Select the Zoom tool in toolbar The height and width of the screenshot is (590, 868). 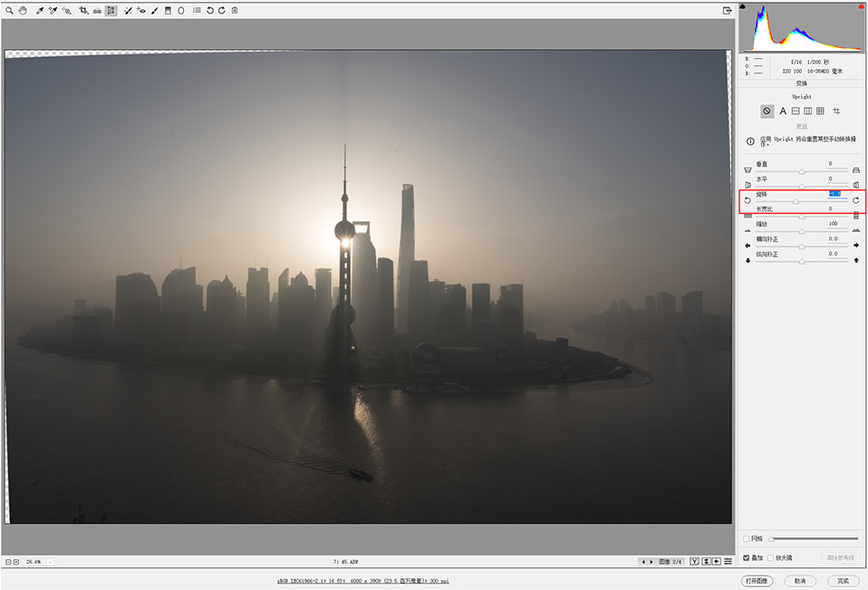9,11
